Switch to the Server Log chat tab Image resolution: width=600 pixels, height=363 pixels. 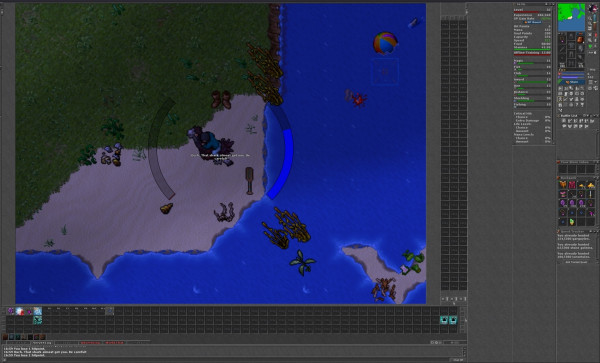42,343
